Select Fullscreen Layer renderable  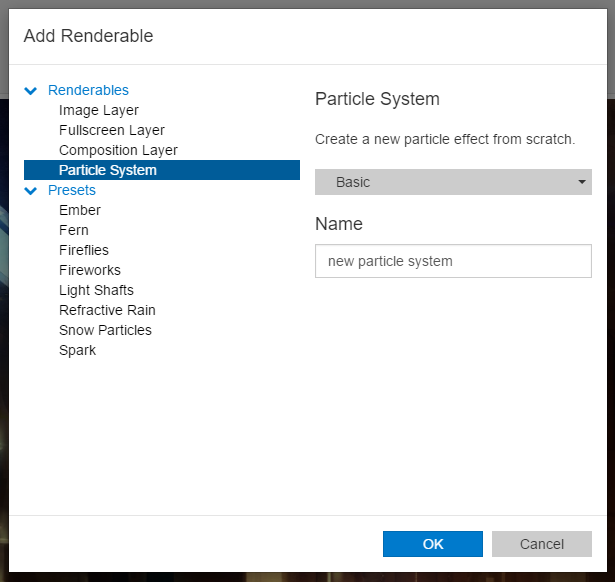point(111,130)
